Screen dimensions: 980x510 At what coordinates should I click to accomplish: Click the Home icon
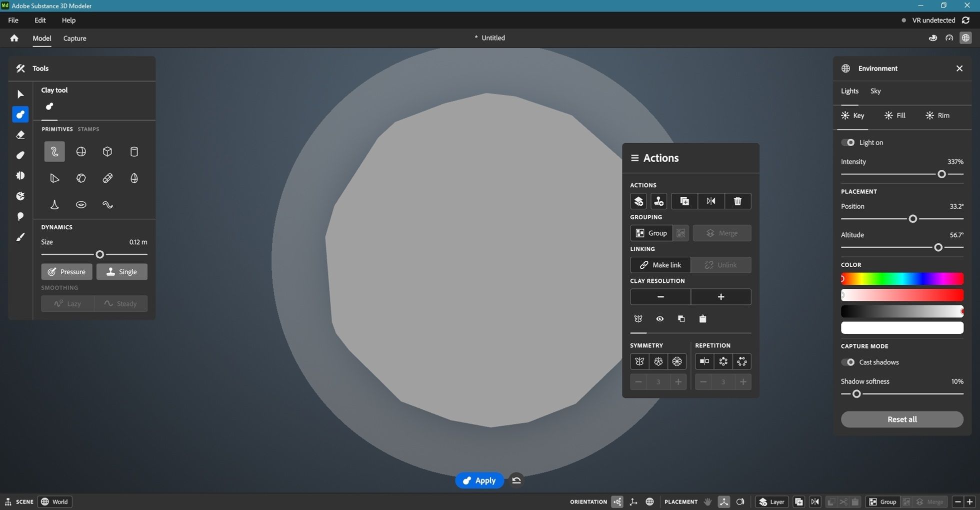click(14, 38)
